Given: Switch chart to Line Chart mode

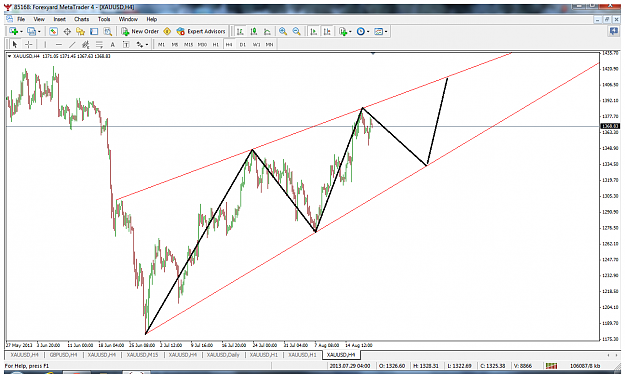Looking at the screenshot, I should [267, 31].
